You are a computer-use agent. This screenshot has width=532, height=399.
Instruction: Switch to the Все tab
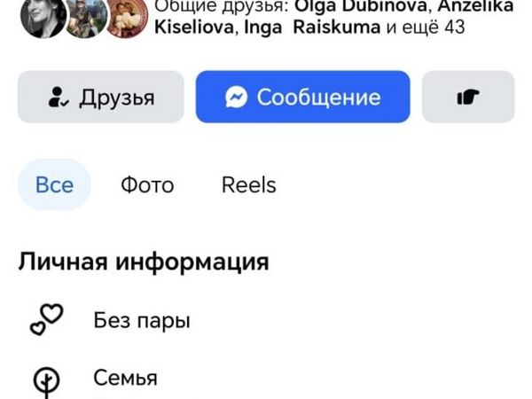pos(54,185)
